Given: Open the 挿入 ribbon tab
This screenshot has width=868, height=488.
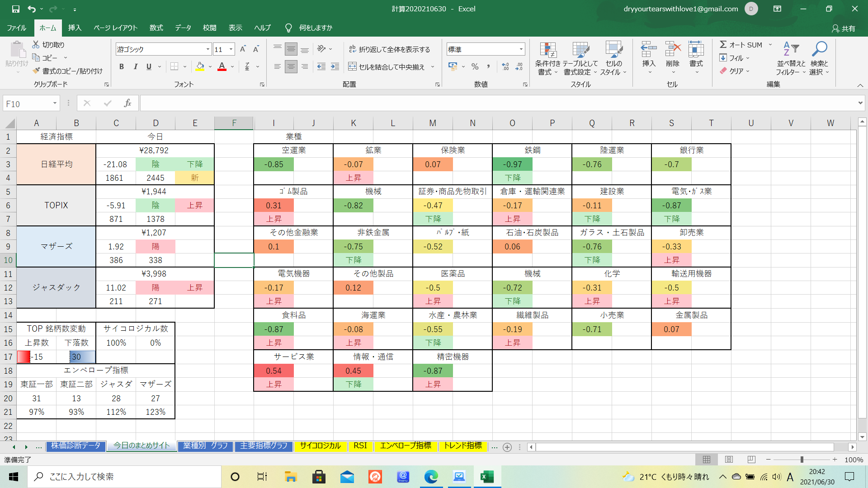Looking at the screenshot, I should (75, 28).
